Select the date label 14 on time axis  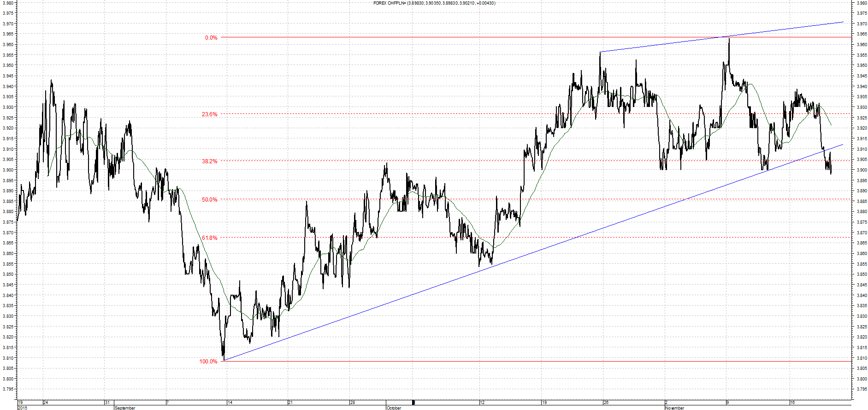click(230, 403)
